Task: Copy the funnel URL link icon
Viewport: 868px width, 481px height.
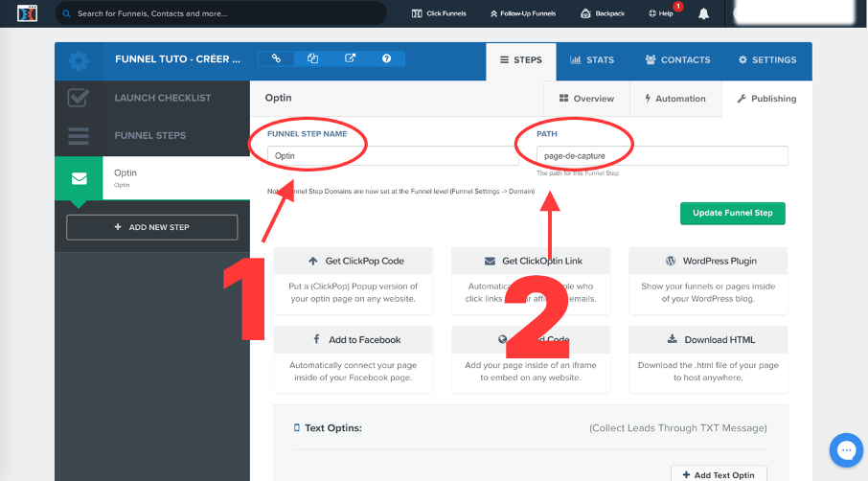Action: click(276, 58)
